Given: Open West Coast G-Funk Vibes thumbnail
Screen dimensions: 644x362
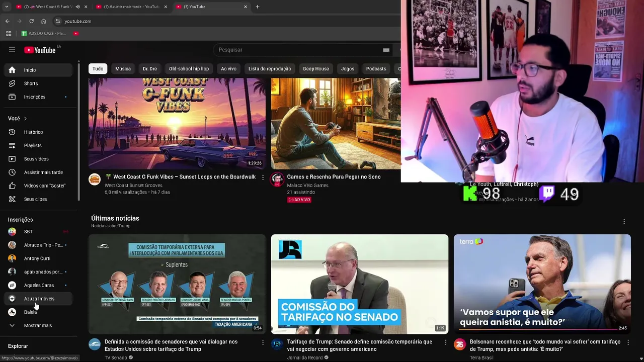Looking at the screenshot, I should 177,124.
